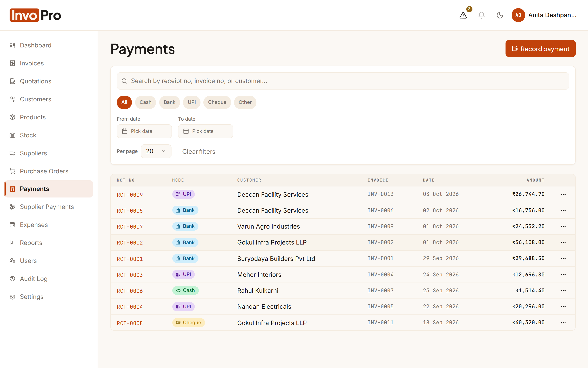Click the INV-0013 invoice cell
588x368 pixels.
(x=380, y=194)
